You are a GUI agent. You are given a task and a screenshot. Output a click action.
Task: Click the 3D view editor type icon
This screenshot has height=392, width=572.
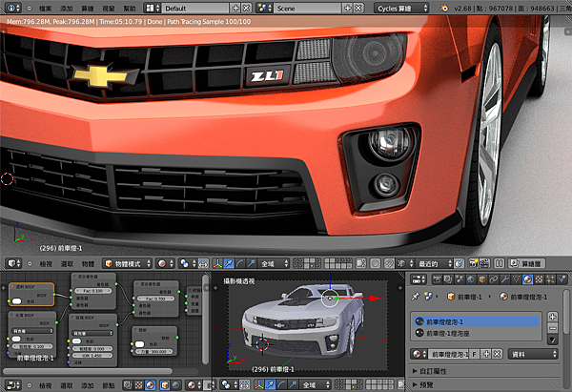coord(10,263)
